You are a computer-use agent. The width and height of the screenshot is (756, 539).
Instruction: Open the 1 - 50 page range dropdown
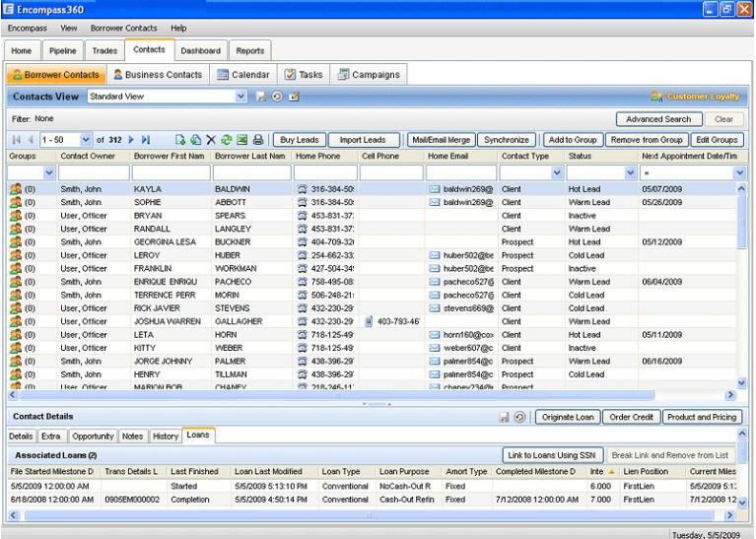(86, 140)
